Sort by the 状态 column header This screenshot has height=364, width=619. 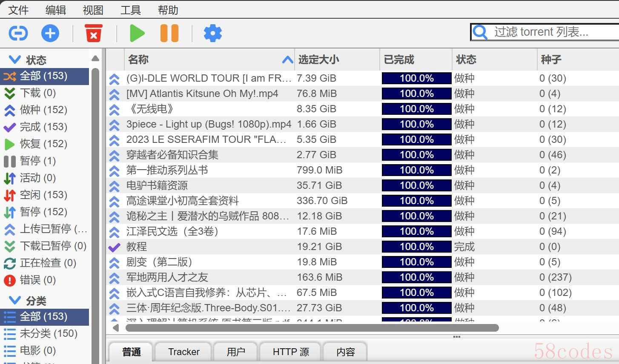(495, 60)
